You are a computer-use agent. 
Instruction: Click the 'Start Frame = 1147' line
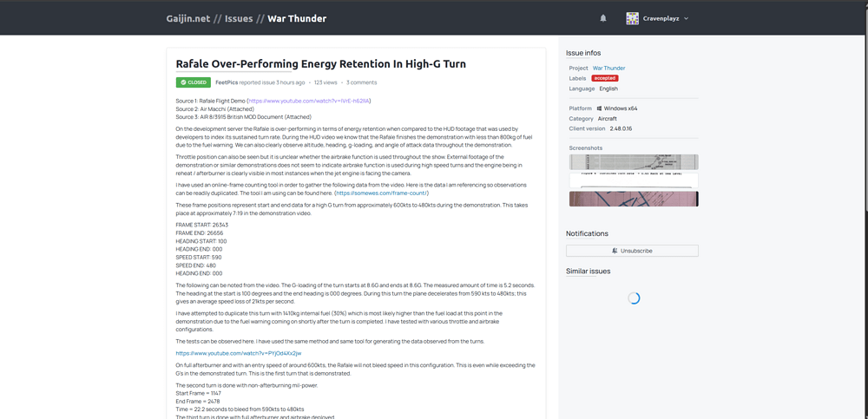pos(198,393)
